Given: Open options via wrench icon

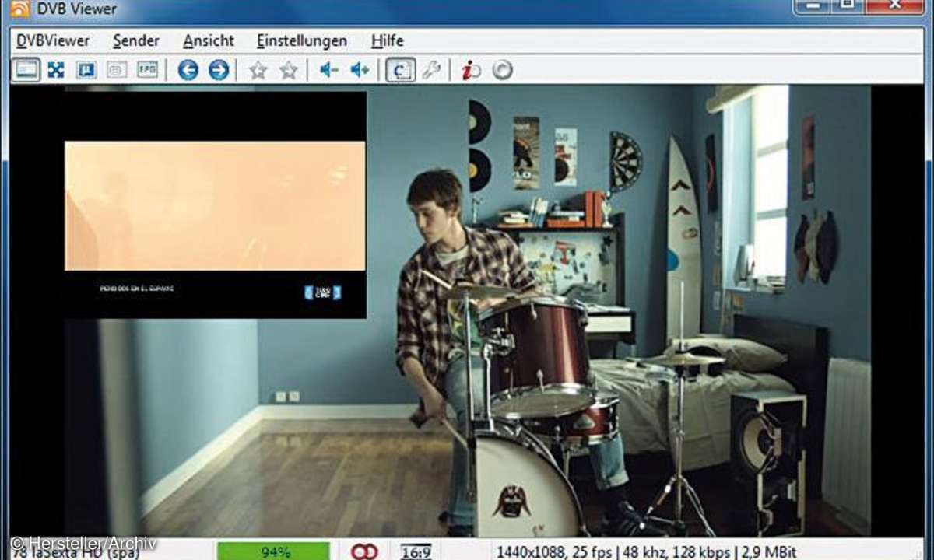Looking at the screenshot, I should pyautogui.click(x=431, y=71).
